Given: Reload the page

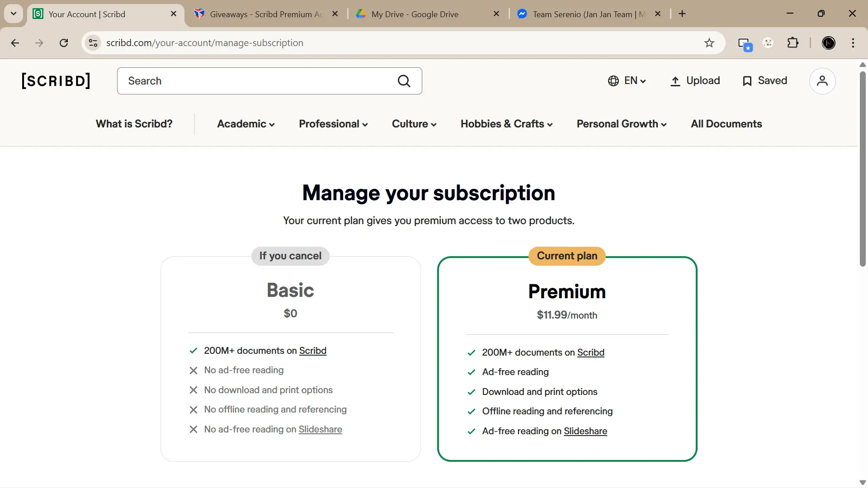Looking at the screenshot, I should point(64,43).
